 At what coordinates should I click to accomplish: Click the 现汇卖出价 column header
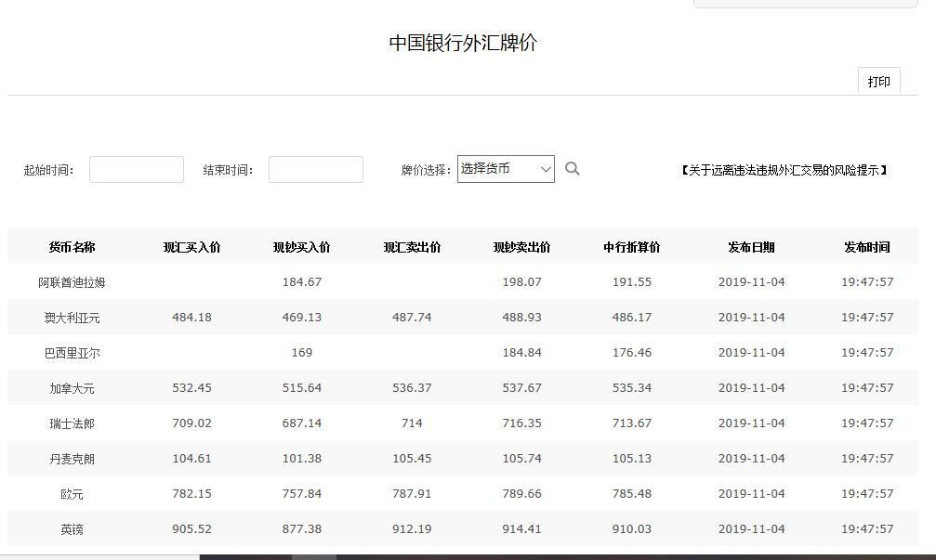tap(411, 246)
